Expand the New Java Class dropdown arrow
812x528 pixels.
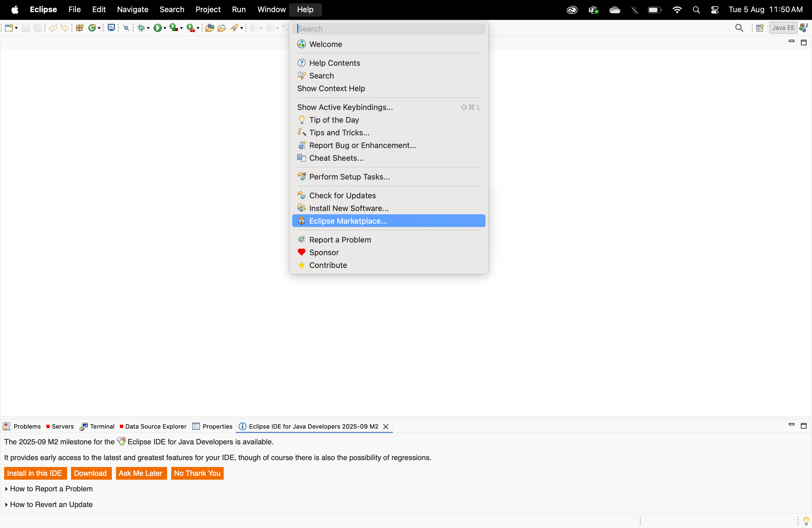[99, 28]
